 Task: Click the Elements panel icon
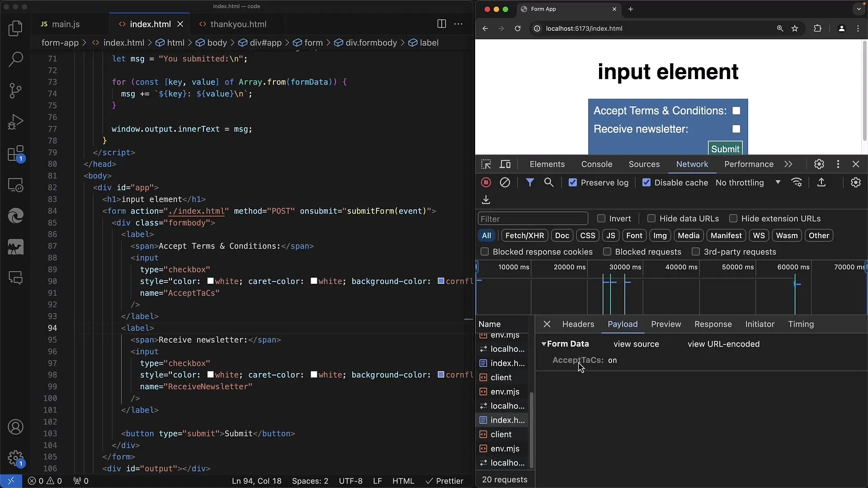pos(547,164)
